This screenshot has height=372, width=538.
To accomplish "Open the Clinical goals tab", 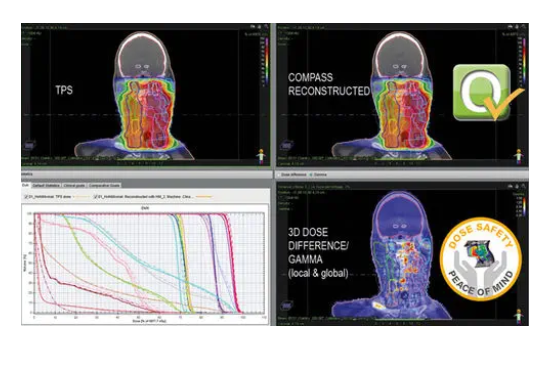I will click(x=74, y=185).
